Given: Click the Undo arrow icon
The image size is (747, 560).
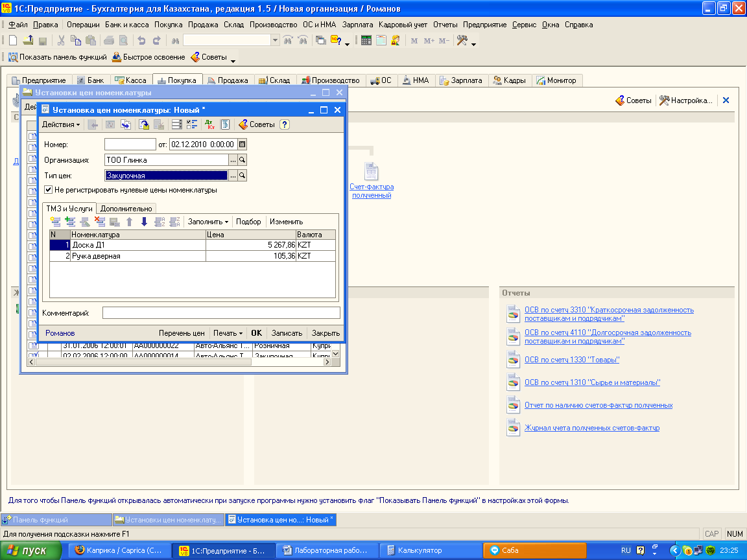Looking at the screenshot, I should (x=141, y=41).
